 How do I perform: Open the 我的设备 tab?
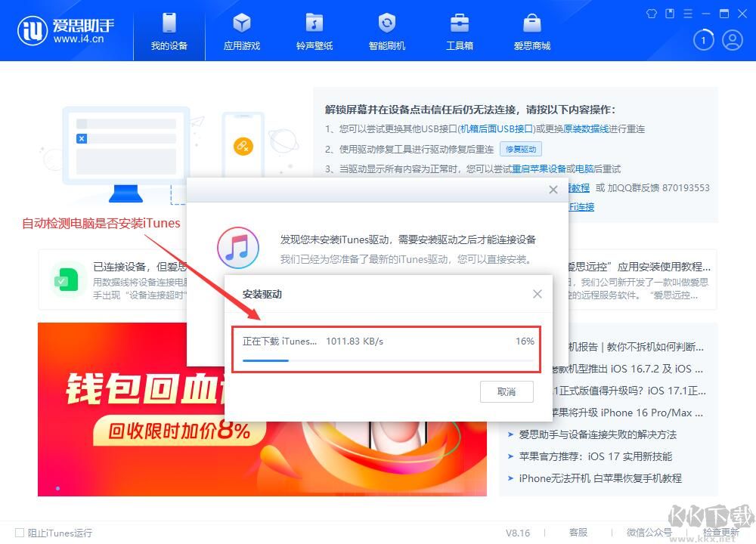point(169,31)
